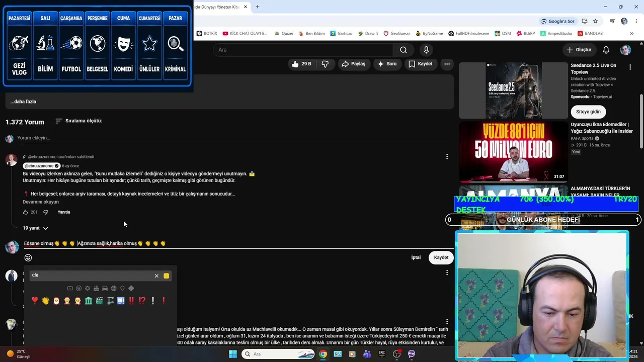The width and height of the screenshot is (644, 362).
Task: Dislike the video with thumbs-down icon
Action: coord(325,64)
